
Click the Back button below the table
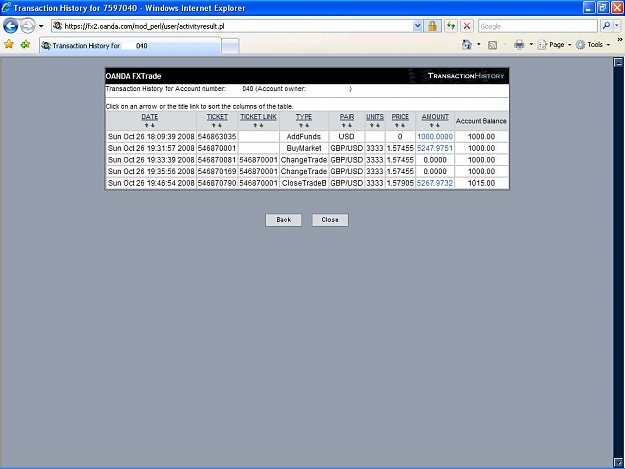tap(283, 220)
